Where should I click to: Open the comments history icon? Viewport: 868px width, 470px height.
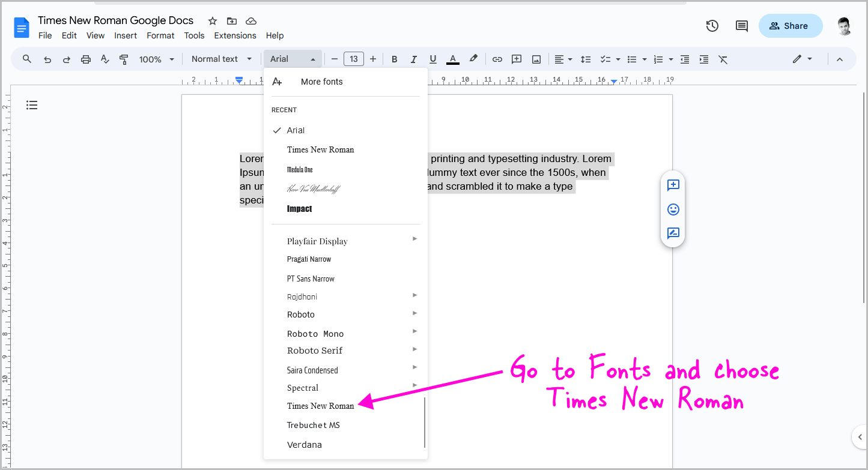(x=742, y=26)
